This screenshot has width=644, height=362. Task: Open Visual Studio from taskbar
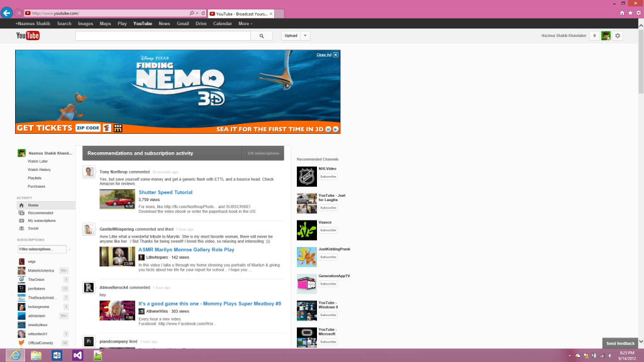click(77, 356)
